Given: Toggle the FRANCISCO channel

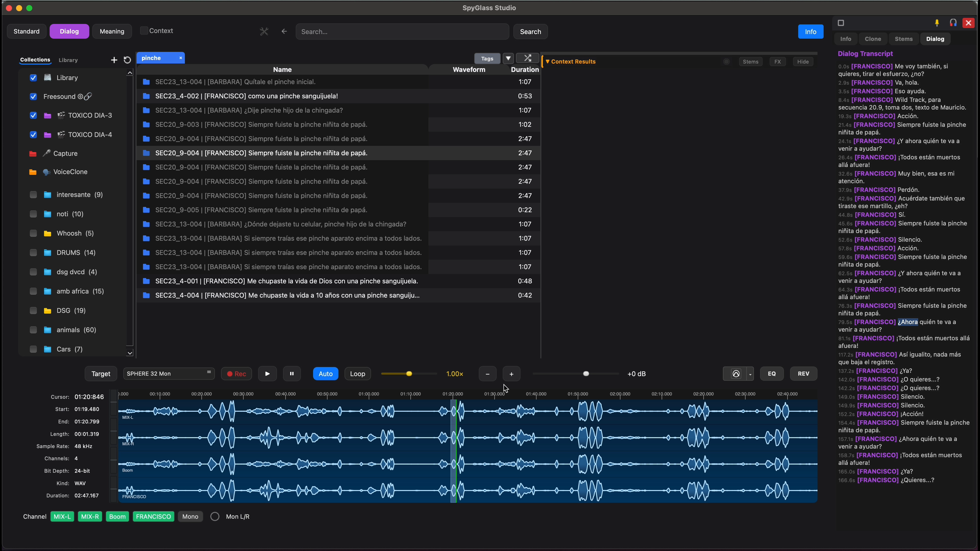Looking at the screenshot, I should [153, 516].
